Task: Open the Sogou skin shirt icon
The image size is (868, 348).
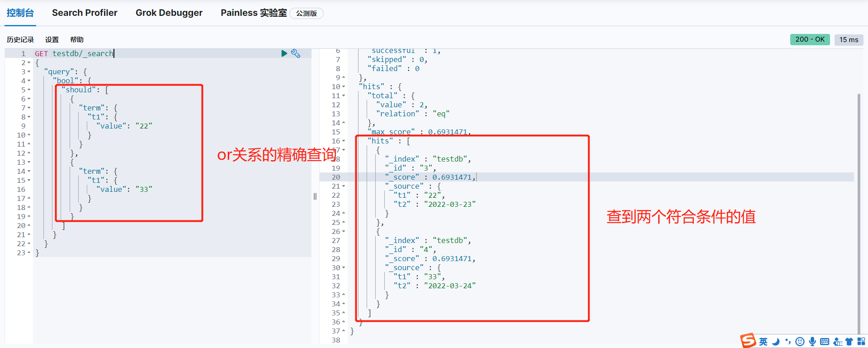Action: coord(849,342)
